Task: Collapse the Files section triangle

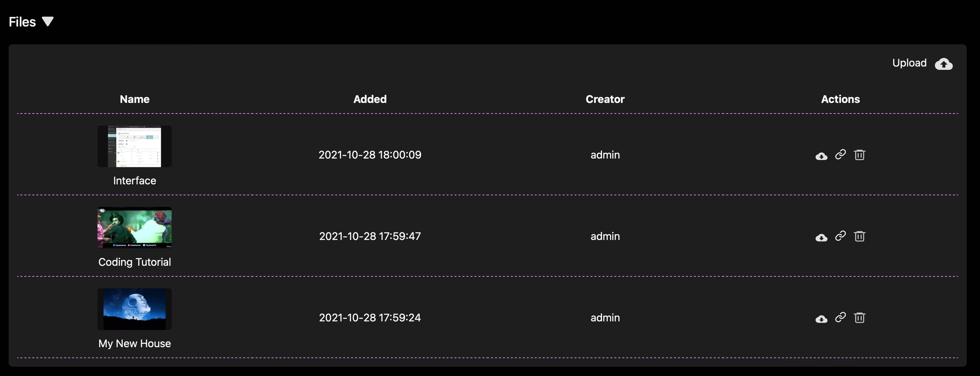Action: [x=48, y=22]
